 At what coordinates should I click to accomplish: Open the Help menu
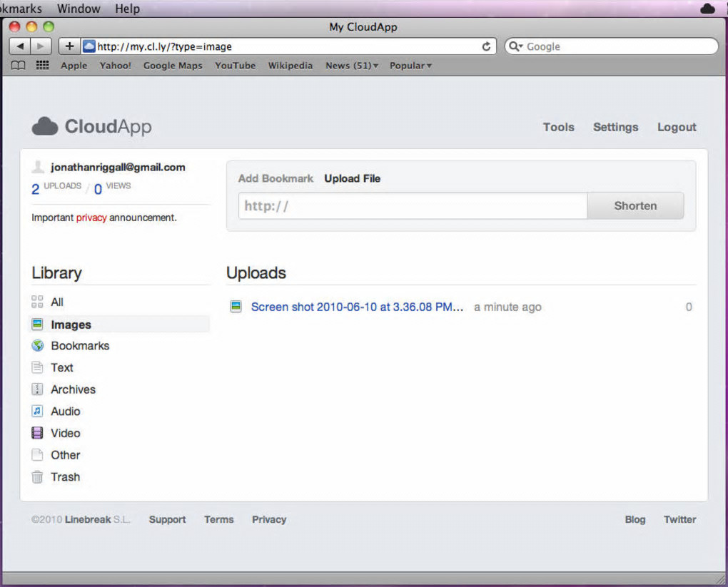127,9
